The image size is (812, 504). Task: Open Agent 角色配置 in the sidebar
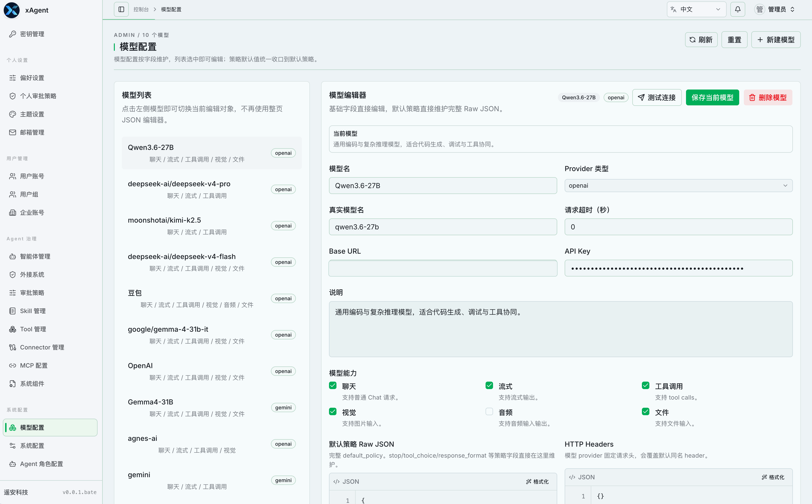point(50,464)
